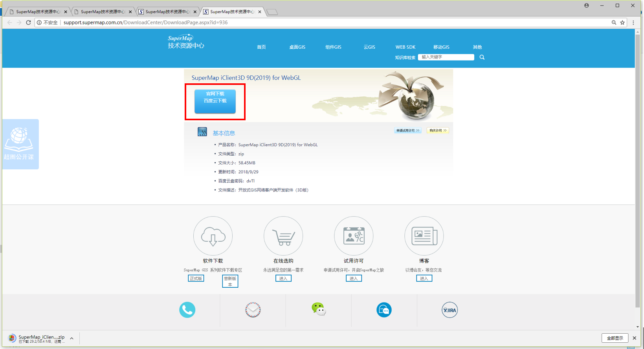Click the phone contact icon
This screenshot has width=644, height=349.
(x=187, y=310)
